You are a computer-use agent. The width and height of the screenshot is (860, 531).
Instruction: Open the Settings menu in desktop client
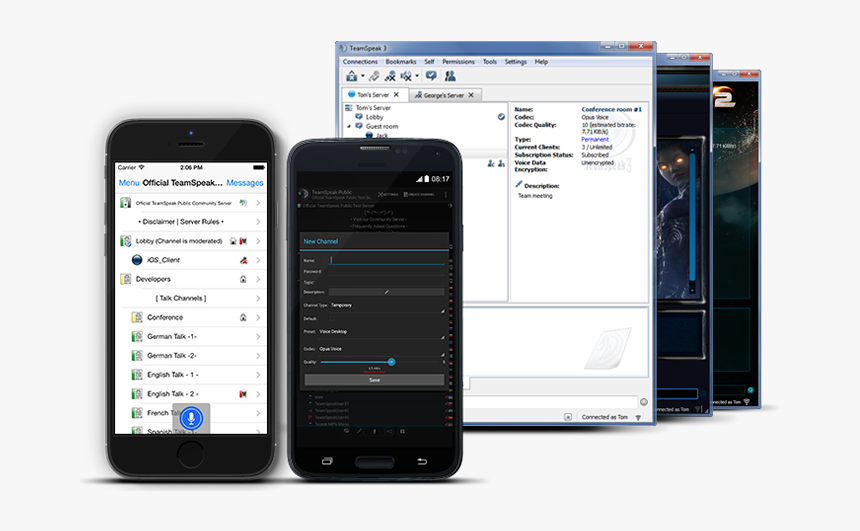coord(516,62)
